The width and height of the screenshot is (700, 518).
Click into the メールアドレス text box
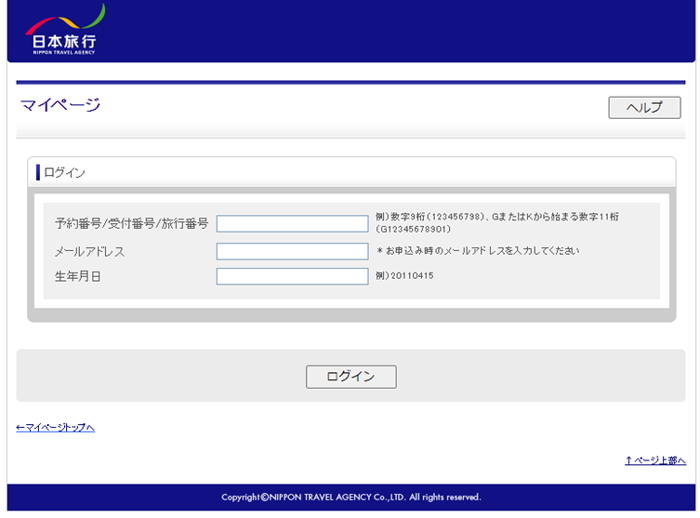point(292,251)
